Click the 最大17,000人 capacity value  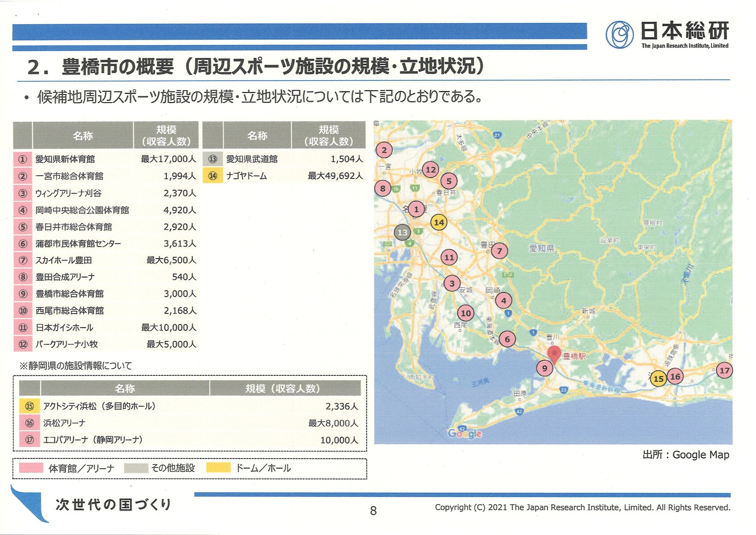168,159
